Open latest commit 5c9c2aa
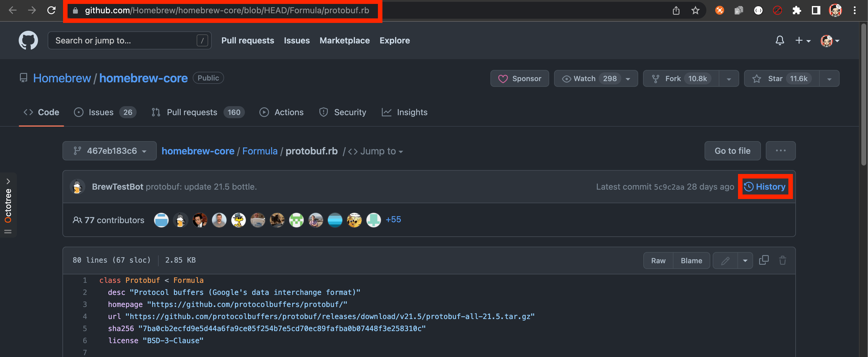 [669, 187]
